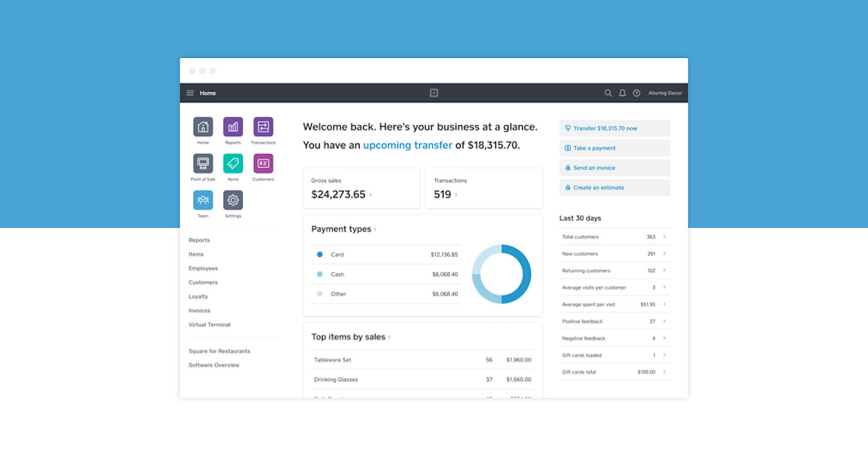868x456 pixels.
Task: Click the Transfer $18,315.70 now button
Action: (614, 127)
